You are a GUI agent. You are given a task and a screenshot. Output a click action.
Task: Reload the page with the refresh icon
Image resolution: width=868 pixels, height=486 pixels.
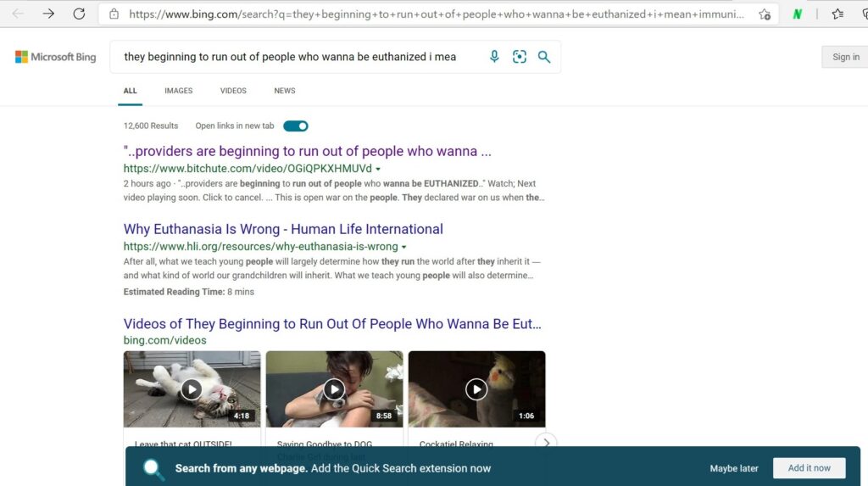[x=79, y=14]
